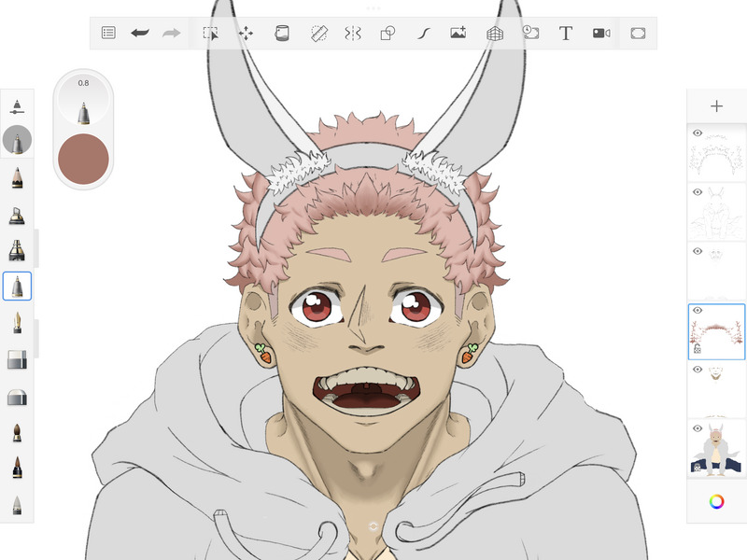This screenshot has height=560, width=747.
Task: Open the Draw Shapes tool
Action: pos(388,34)
